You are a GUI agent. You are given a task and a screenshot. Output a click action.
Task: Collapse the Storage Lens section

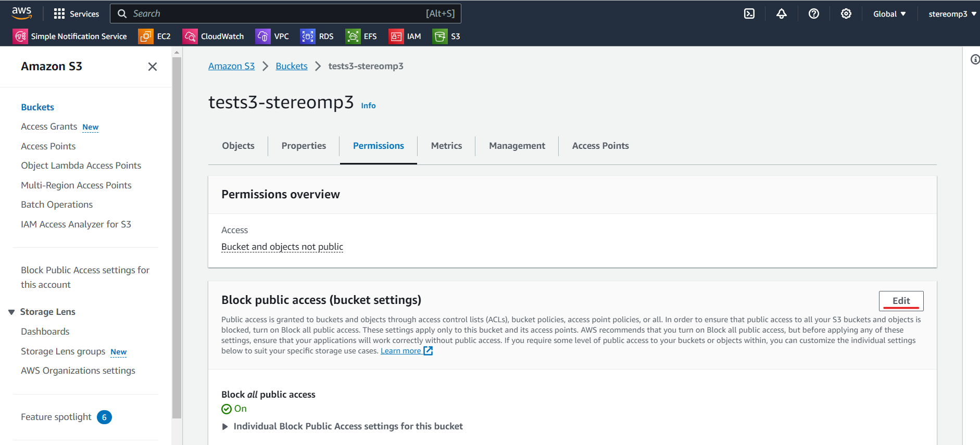click(x=11, y=312)
